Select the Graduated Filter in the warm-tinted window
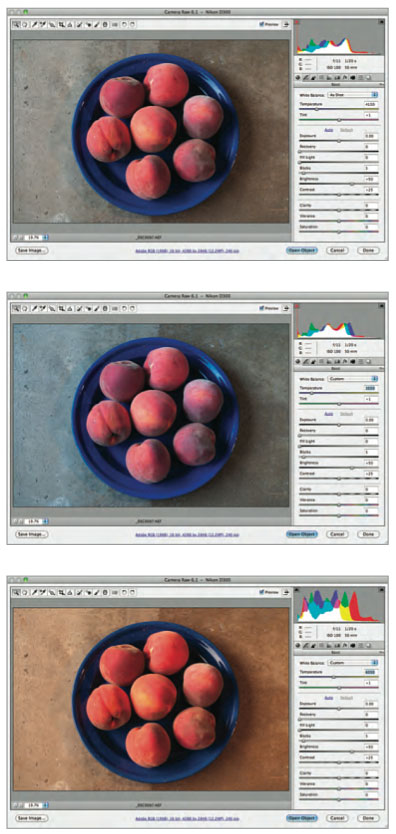This screenshot has height=834, width=396. (105, 593)
